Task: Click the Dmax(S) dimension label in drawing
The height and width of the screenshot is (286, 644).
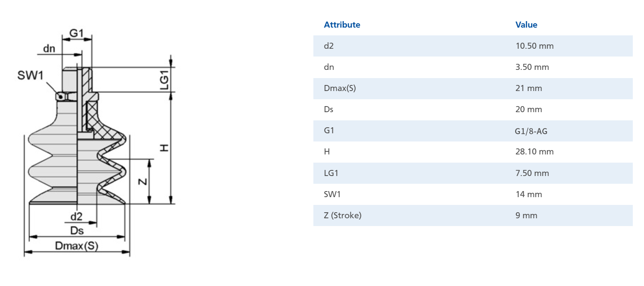Action: 77,246
